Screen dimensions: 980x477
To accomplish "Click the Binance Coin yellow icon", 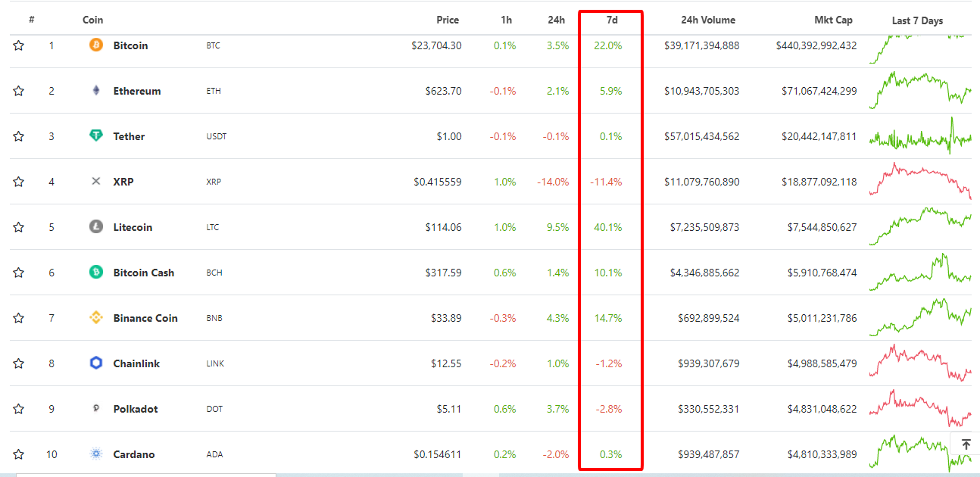I will (x=96, y=318).
